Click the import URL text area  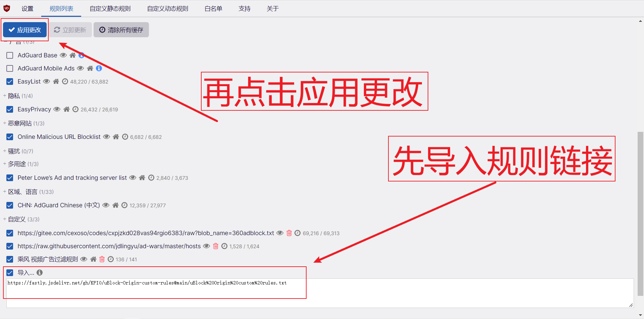point(320,293)
